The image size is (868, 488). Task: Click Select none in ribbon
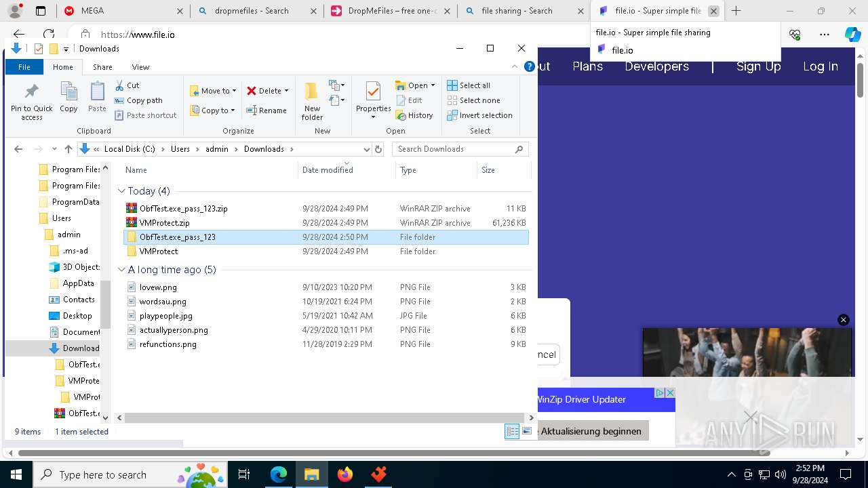tap(473, 100)
